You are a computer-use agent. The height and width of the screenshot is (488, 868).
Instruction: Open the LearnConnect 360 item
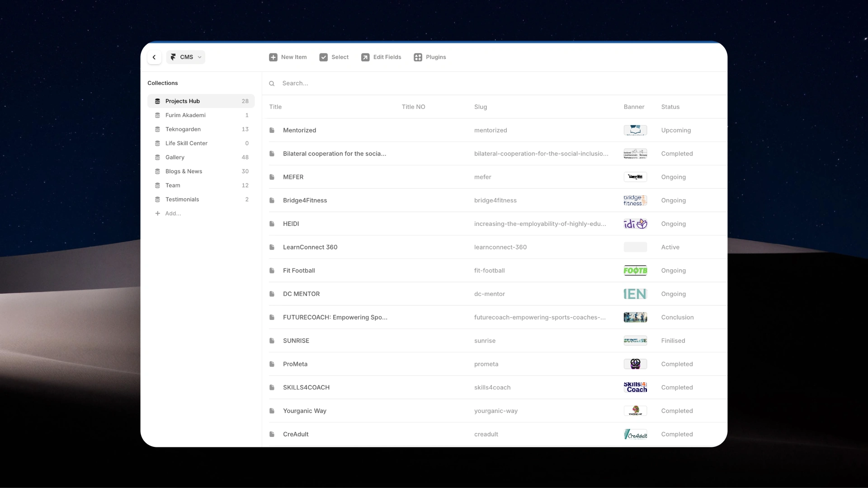pyautogui.click(x=310, y=247)
